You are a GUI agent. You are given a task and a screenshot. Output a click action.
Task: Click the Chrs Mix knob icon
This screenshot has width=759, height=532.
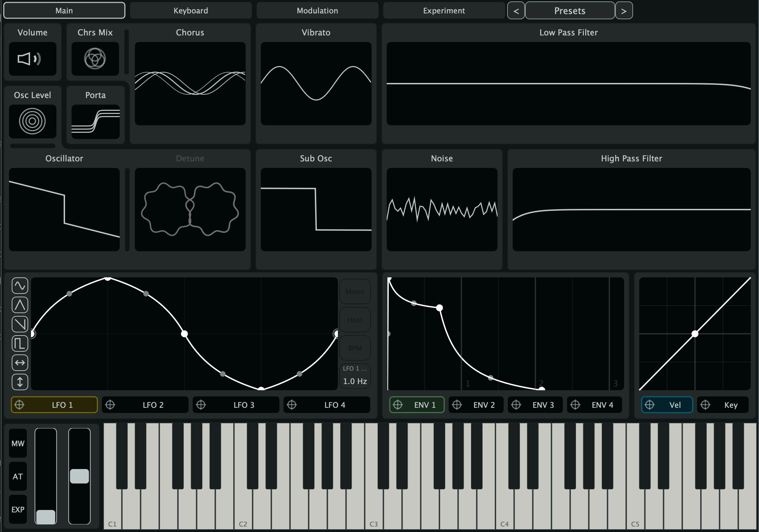pyautogui.click(x=95, y=59)
